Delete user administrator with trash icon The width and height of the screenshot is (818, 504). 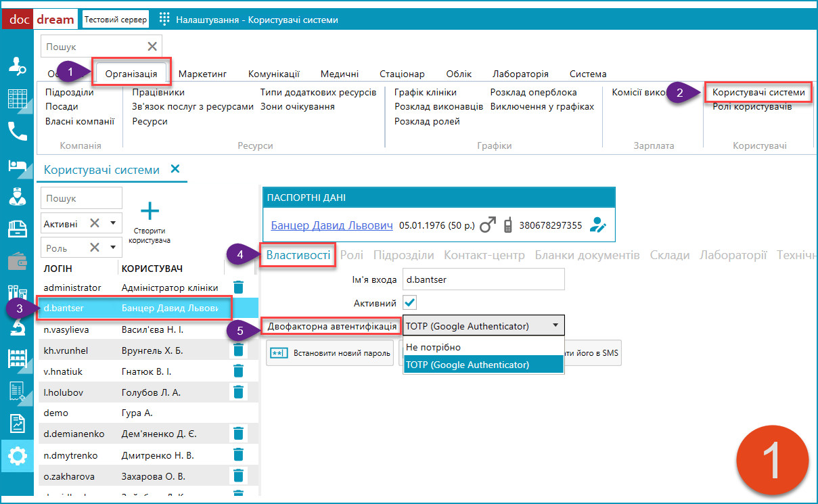[238, 288]
